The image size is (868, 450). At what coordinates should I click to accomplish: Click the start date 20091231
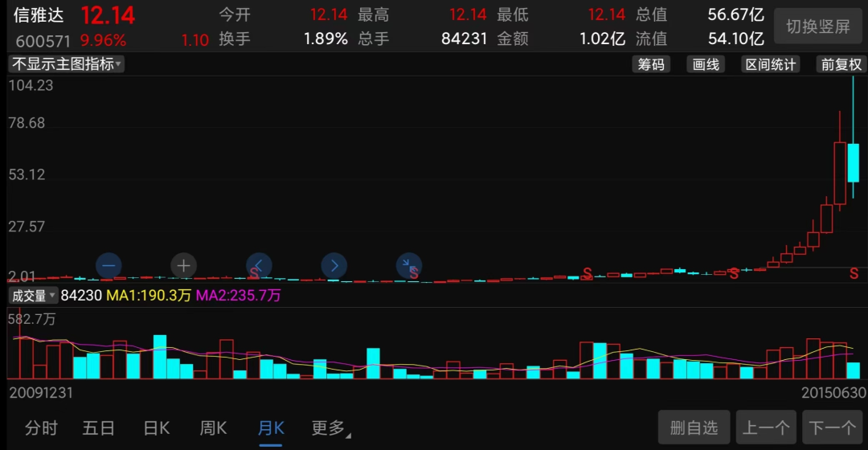point(41,393)
